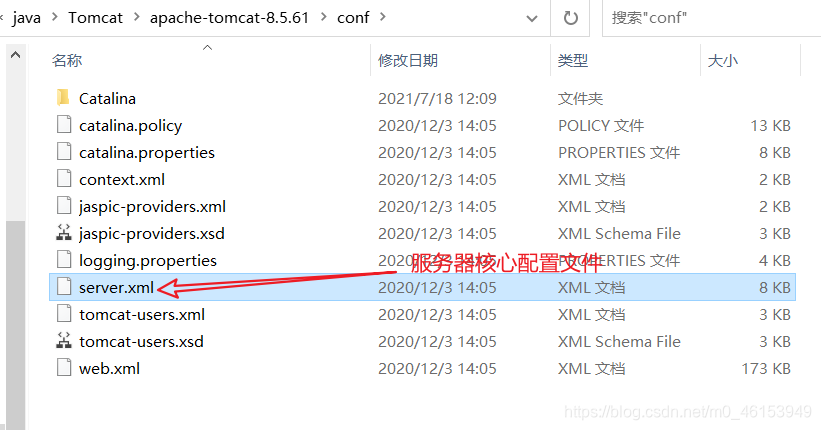
Task: Select the server.xml file icon
Action: click(x=64, y=287)
